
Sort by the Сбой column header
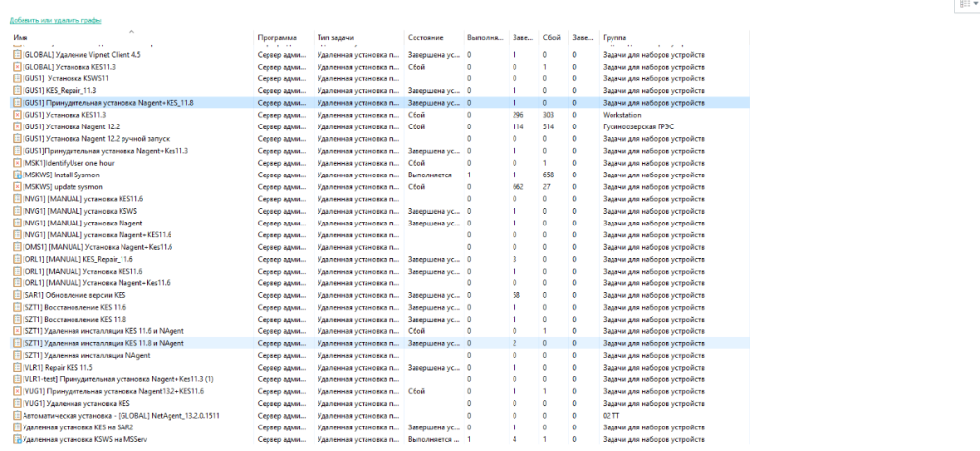551,38
